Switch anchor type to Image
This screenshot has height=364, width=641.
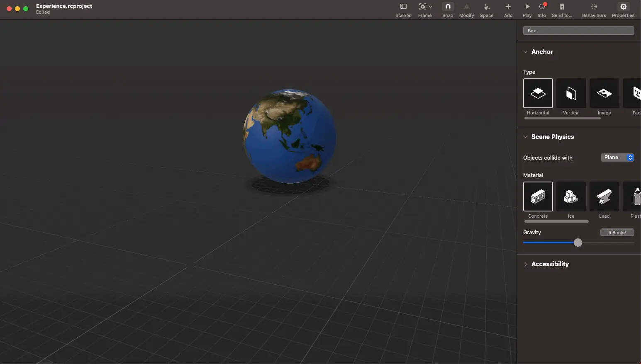point(604,93)
